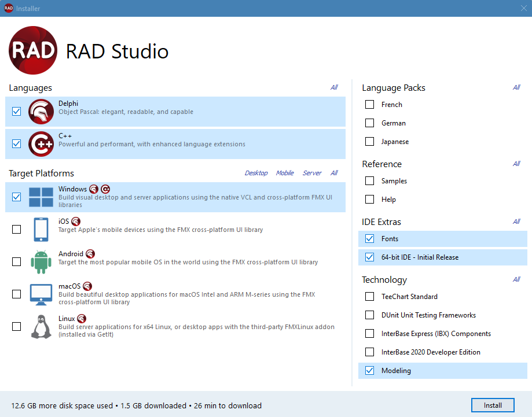The width and height of the screenshot is (532, 417).
Task: Click the small RAD title bar icon
Action: pos(9,8)
